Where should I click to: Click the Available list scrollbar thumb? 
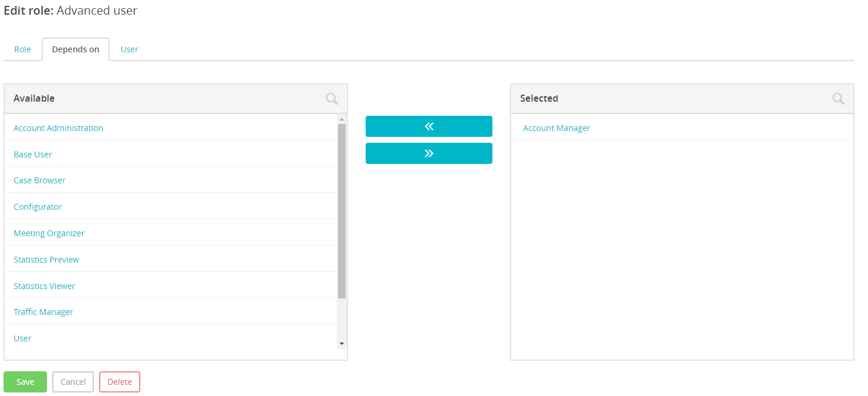pyautogui.click(x=342, y=212)
